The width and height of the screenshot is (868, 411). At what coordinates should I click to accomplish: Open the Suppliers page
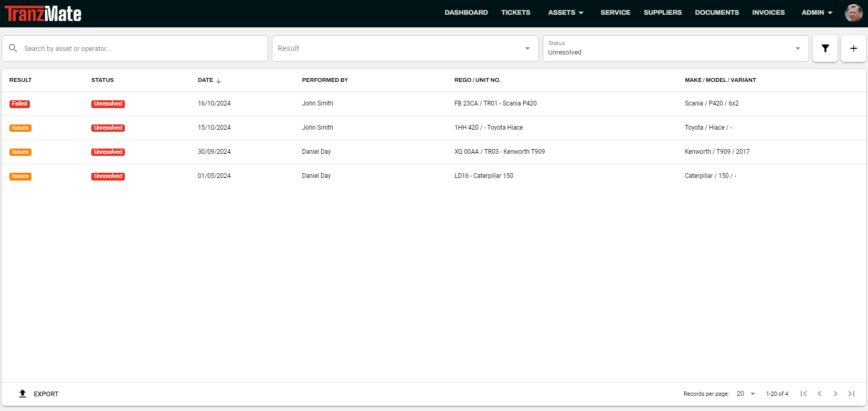[663, 13]
